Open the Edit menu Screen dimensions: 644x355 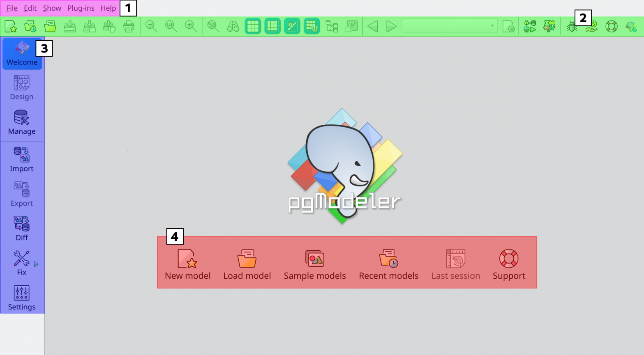point(30,8)
